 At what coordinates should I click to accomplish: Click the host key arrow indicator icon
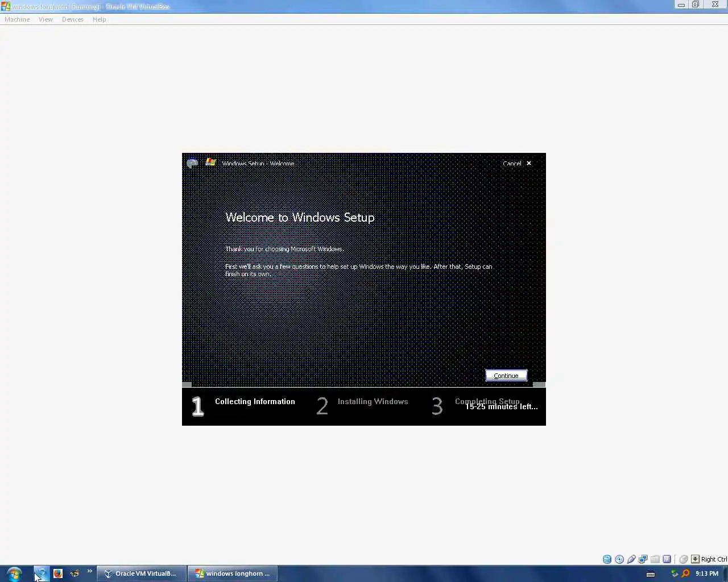tap(695, 559)
